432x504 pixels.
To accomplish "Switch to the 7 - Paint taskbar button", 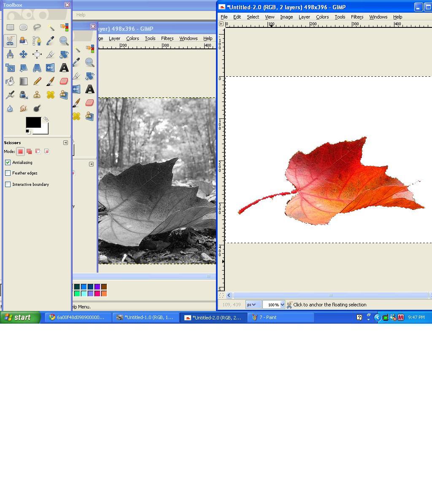I will coord(281,318).
